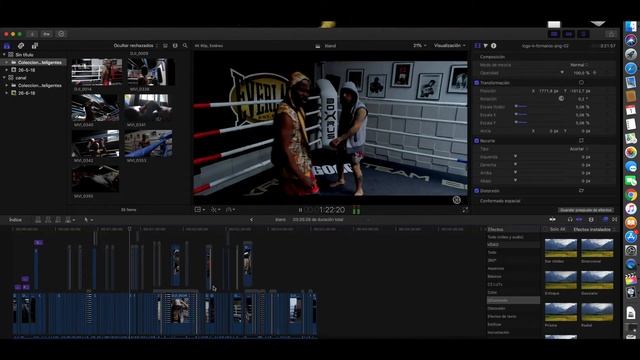Click the Recorte on-screen controls icon
This screenshot has width=640, height=360.
(x=581, y=140)
